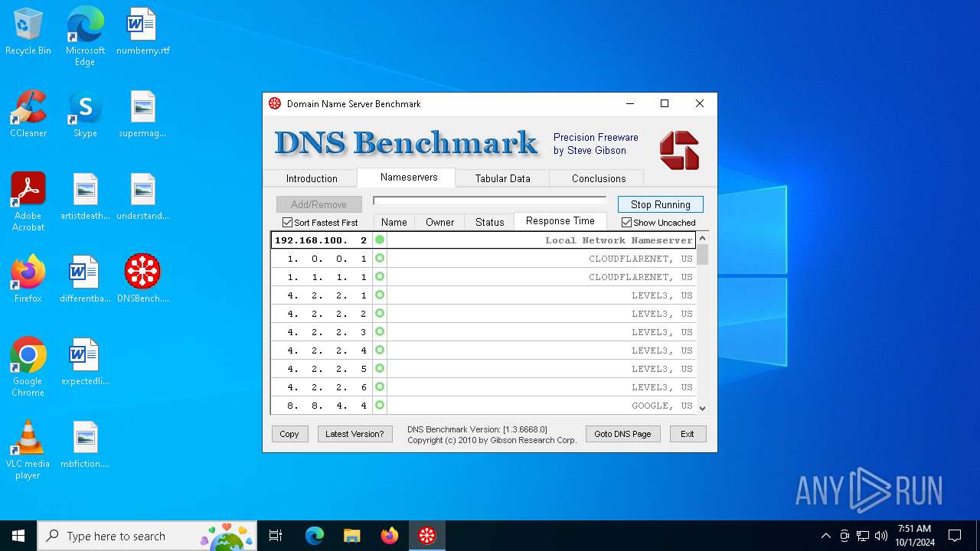Switch to the Conclusions tab
980x551 pixels.
point(599,178)
